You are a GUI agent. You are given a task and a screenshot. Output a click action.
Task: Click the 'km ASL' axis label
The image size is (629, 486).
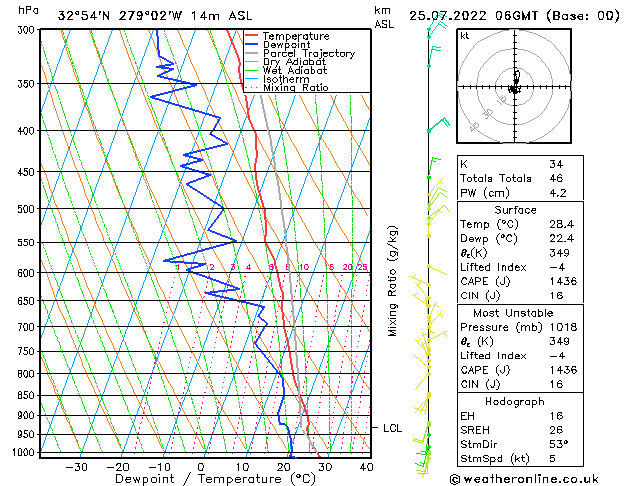[x=384, y=17]
